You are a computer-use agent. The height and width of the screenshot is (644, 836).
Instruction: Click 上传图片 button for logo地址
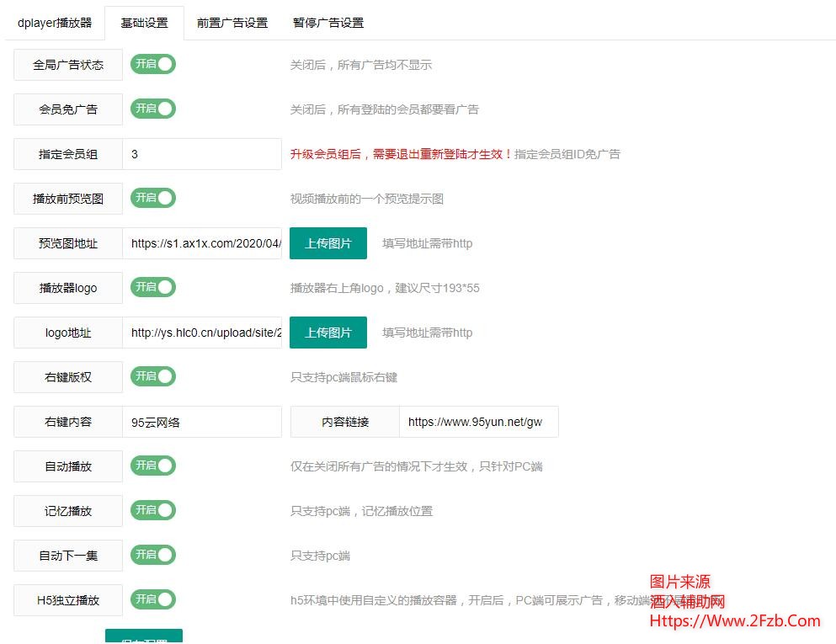pos(328,333)
